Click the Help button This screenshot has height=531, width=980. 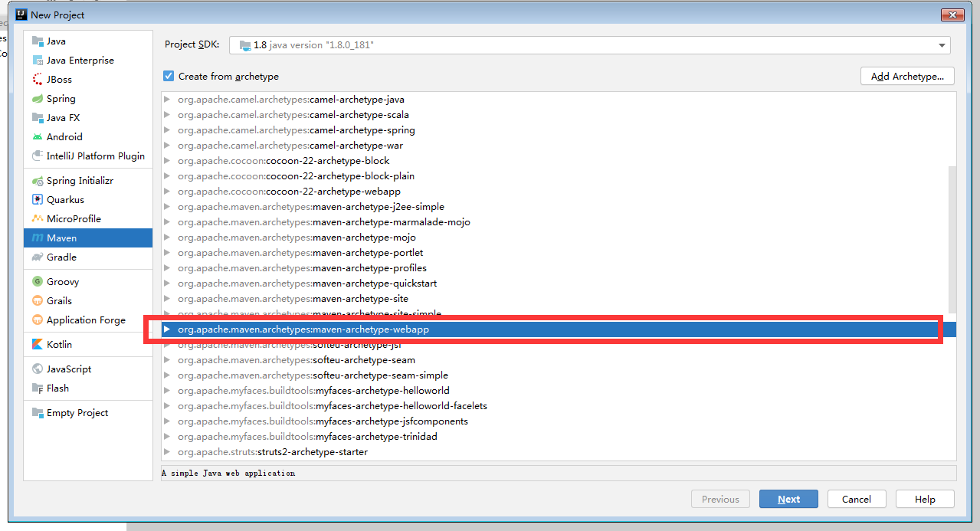pyautogui.click(x=925, y=499)
